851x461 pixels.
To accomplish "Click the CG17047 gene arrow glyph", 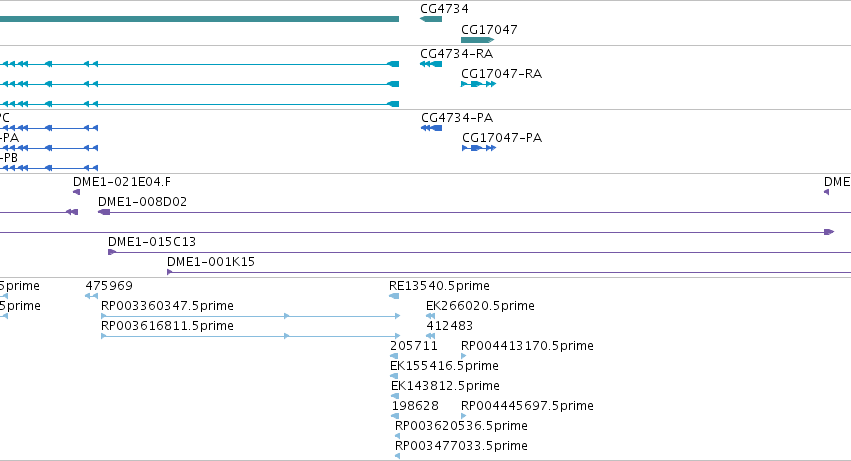I will pyautogui.click(x=478, y=40).
